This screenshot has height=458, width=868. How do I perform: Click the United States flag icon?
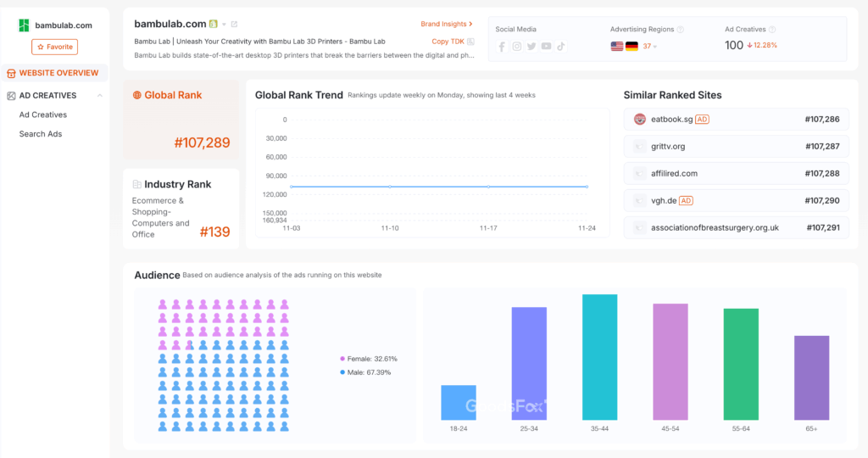(x=617, y=46)
